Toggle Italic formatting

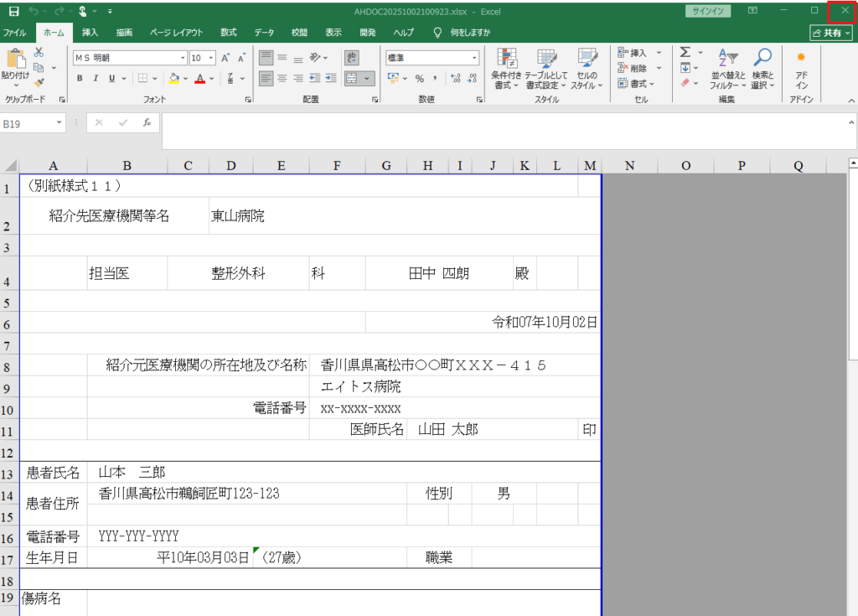(96, 78)
